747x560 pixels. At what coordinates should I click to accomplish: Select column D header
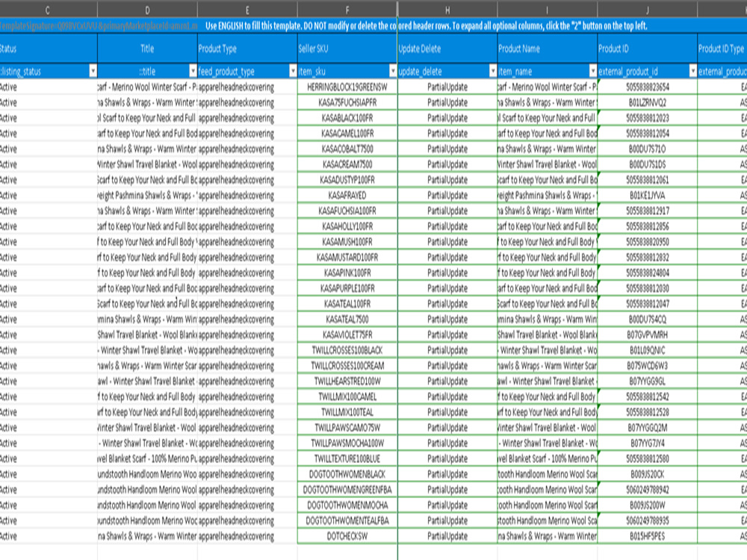147,10
